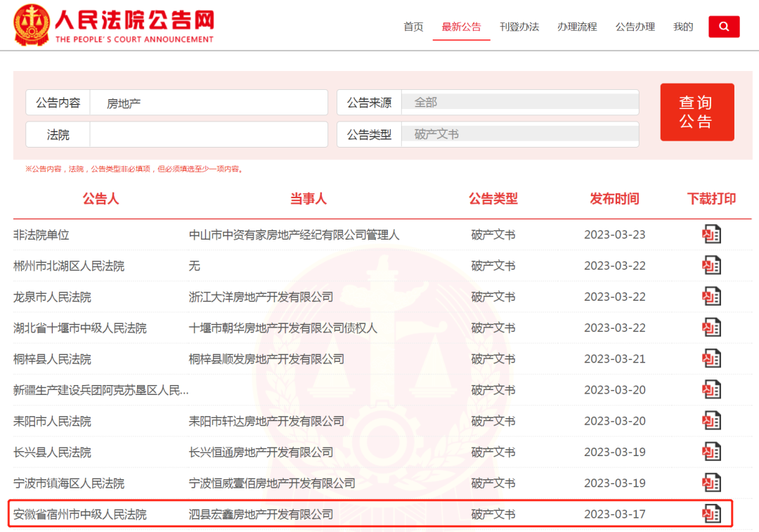759x532 pixels.
Task: Open 长兴县人民法院 announcer entry
Action: [52, 452]
